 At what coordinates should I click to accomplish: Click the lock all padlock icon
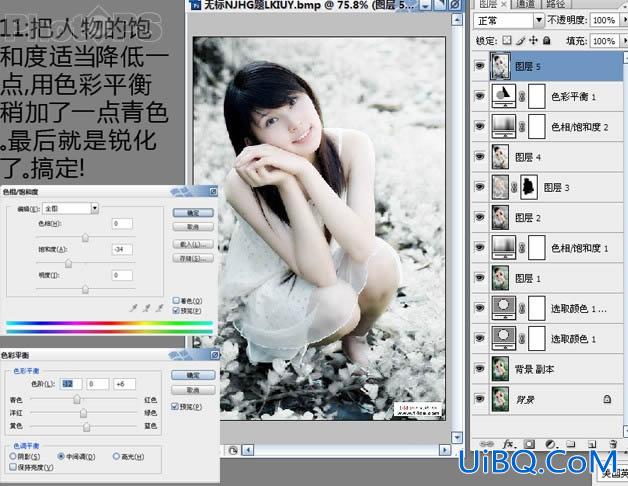click(547, 40)
